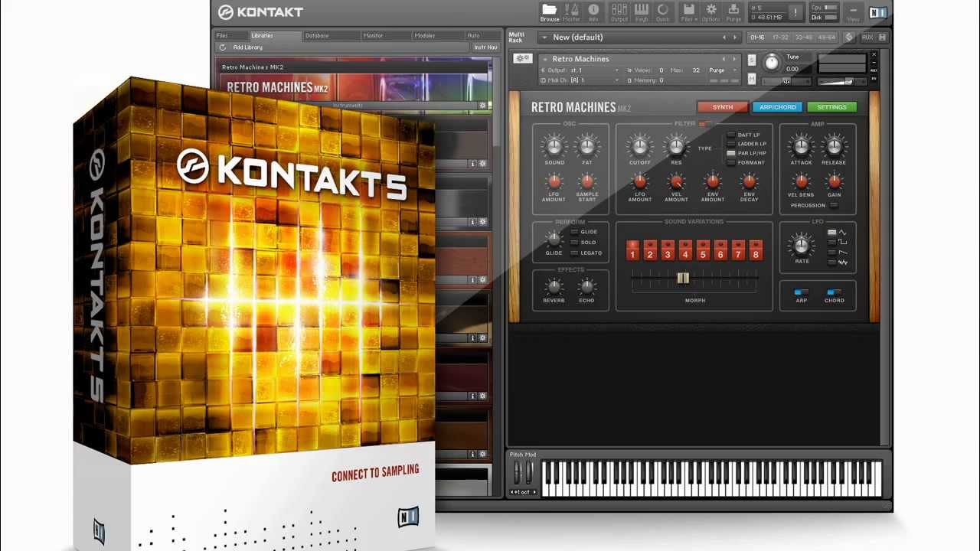The height and width of the screenshot is (551, 980).
Task: Open the SYNTH page
Action: pos(722,107)
